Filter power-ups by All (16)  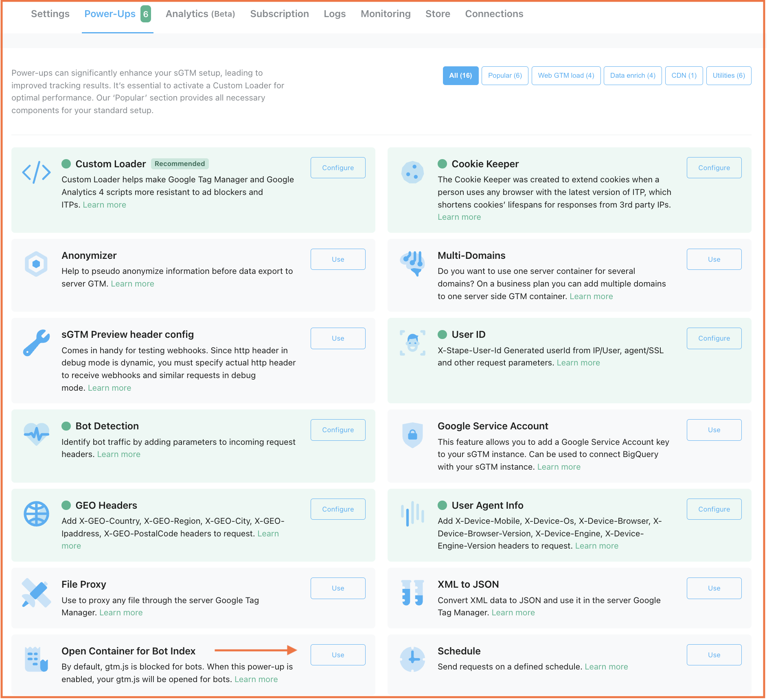tap(460, 76)
